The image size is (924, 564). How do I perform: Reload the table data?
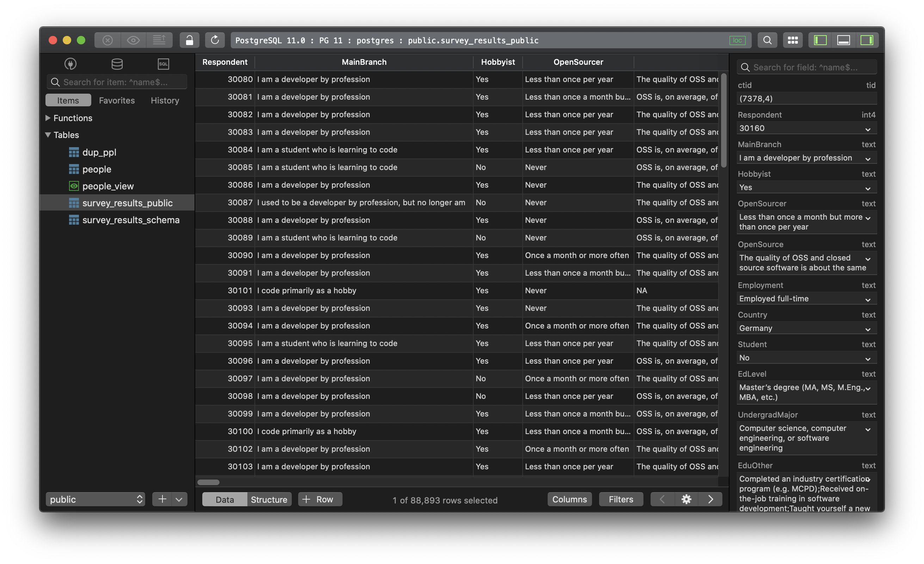pos(215,40)
